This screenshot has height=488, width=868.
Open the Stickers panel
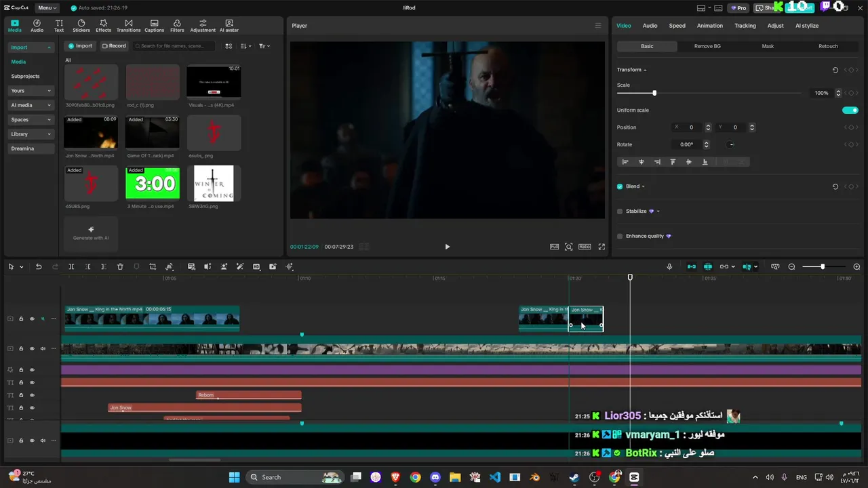(x=81, y=26)
